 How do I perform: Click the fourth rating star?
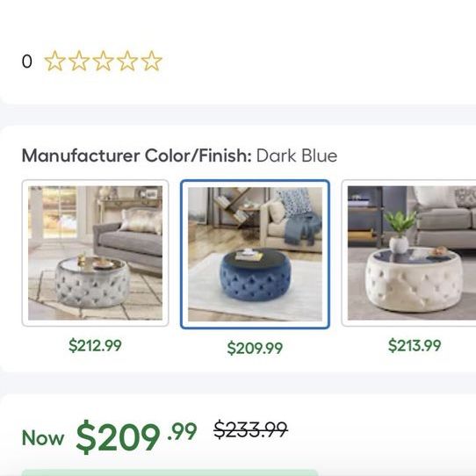pyautogui.click(x=127, y=61)
